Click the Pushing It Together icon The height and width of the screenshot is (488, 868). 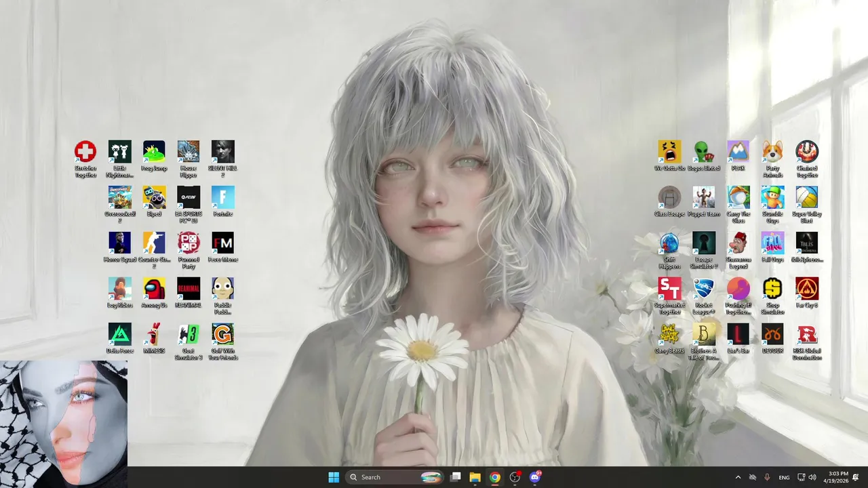tap(738, 289)
